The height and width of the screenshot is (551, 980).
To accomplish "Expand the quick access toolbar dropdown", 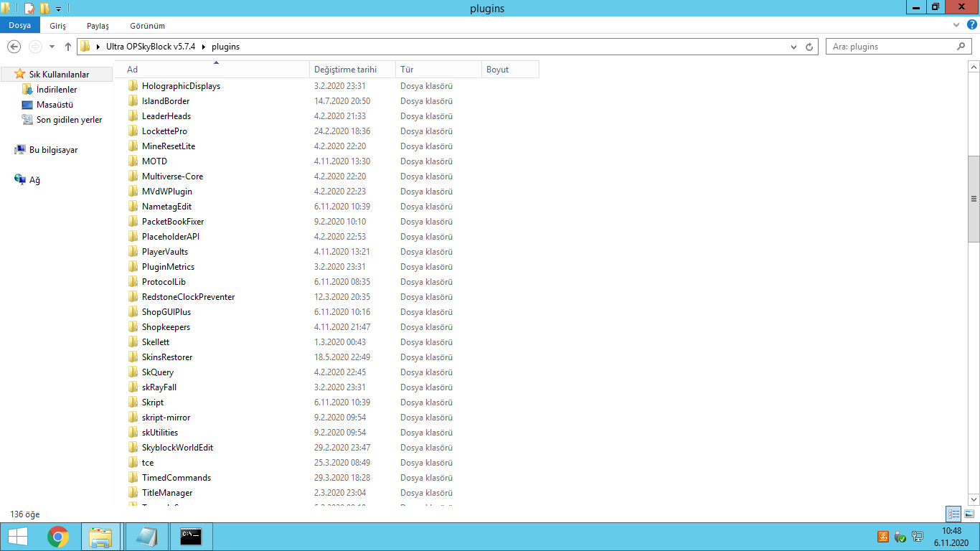I will click(58, 9).
